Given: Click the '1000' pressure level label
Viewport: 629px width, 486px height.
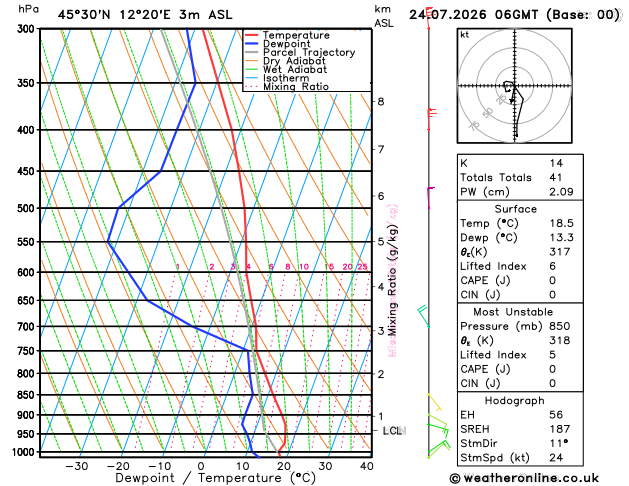Looking at the screenshot, I should [x=26, y=452].
